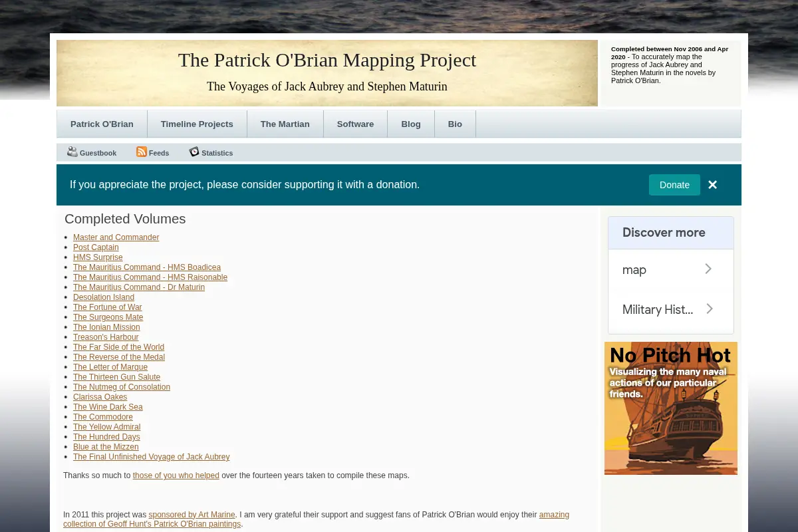Open The Mauritius Command - Dr Maturin
Viewport: 798px width, 532px height.
coord(139,287)
